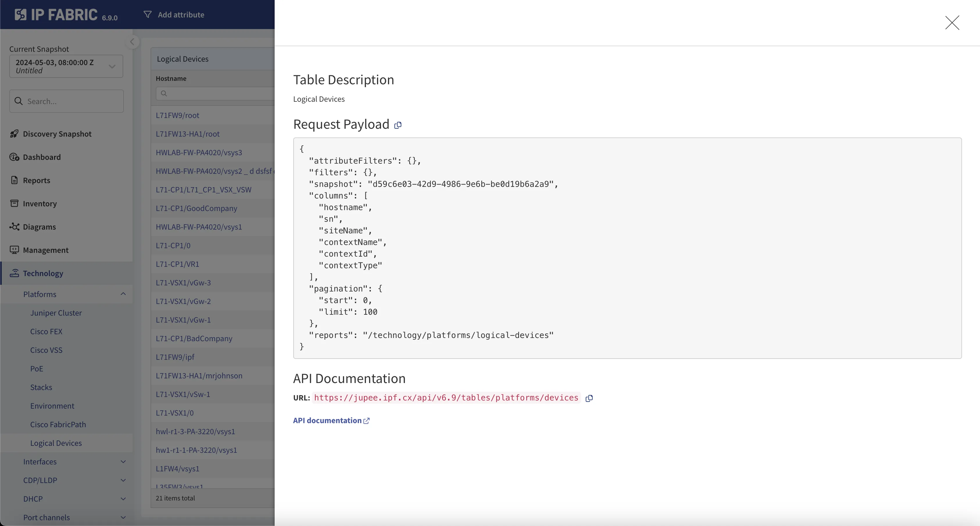Open hostname L71FW9/root link

click(x=177, y=115)
